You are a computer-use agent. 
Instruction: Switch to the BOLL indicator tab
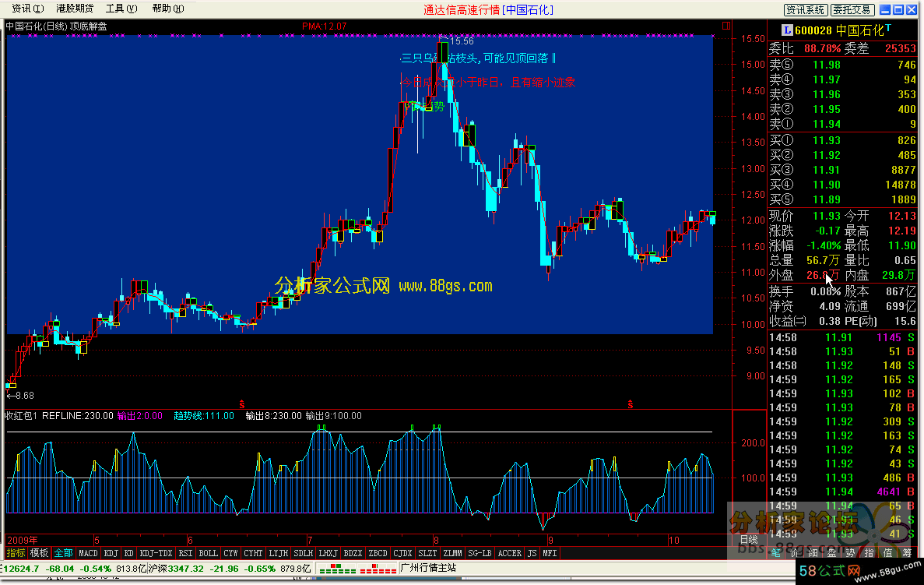click(x=208, y=553)
